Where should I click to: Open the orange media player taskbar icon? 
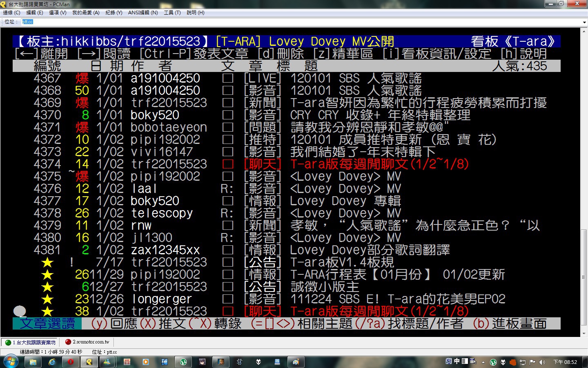click(146, 362)
